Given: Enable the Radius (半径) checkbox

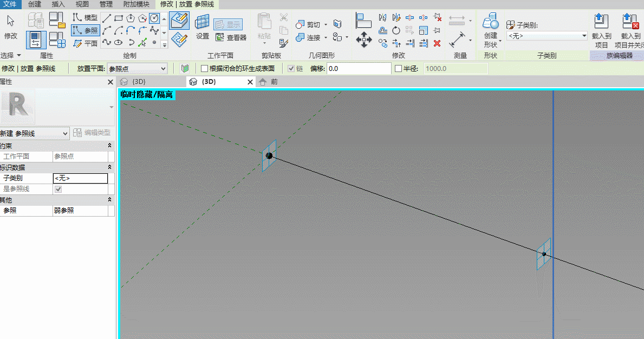Looking at the screenshot, I should (399, 69).
